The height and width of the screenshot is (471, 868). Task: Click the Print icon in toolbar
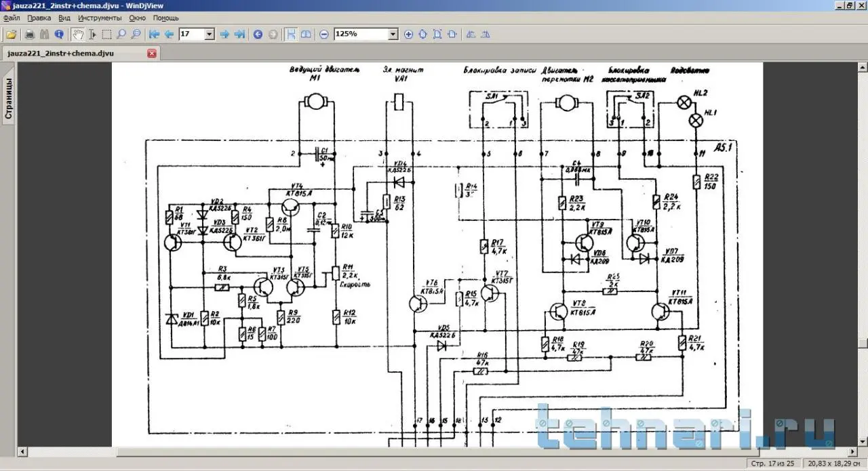(29, 34)
